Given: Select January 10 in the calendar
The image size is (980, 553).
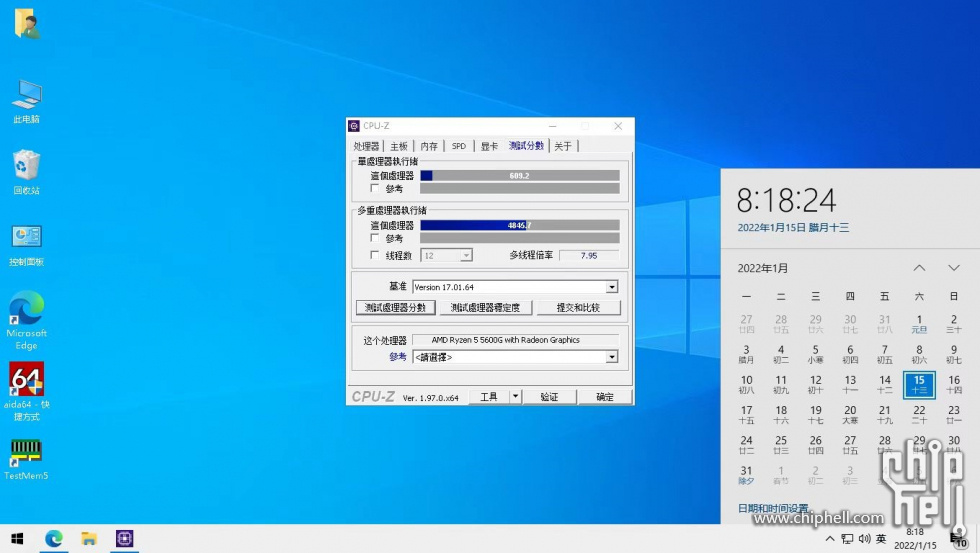Looking at the screenshot, I should click(x=746, y=384).
